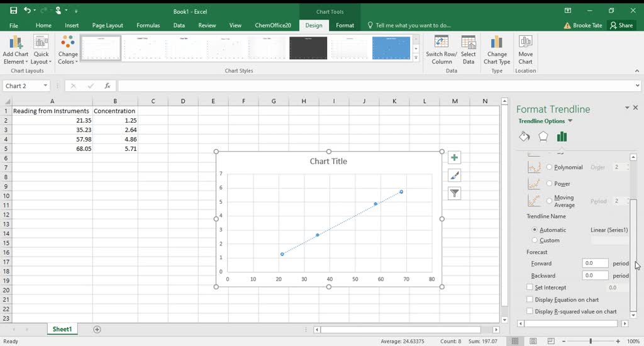Check Display R-squared value on chart
This screenshot has height=346, width=644.
(x=530, y=311)
